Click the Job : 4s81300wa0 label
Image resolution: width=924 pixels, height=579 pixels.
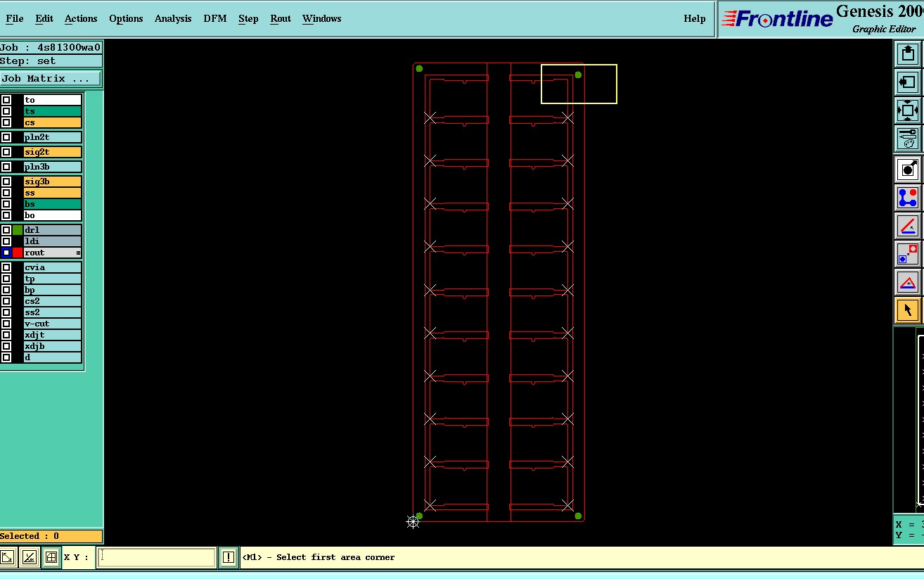[x=51, y=48]
